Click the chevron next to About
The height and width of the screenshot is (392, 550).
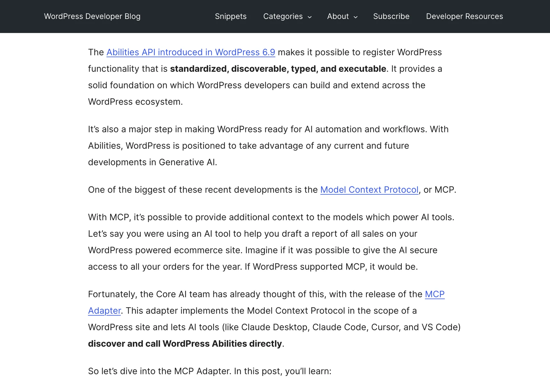(x=356, y=17)
